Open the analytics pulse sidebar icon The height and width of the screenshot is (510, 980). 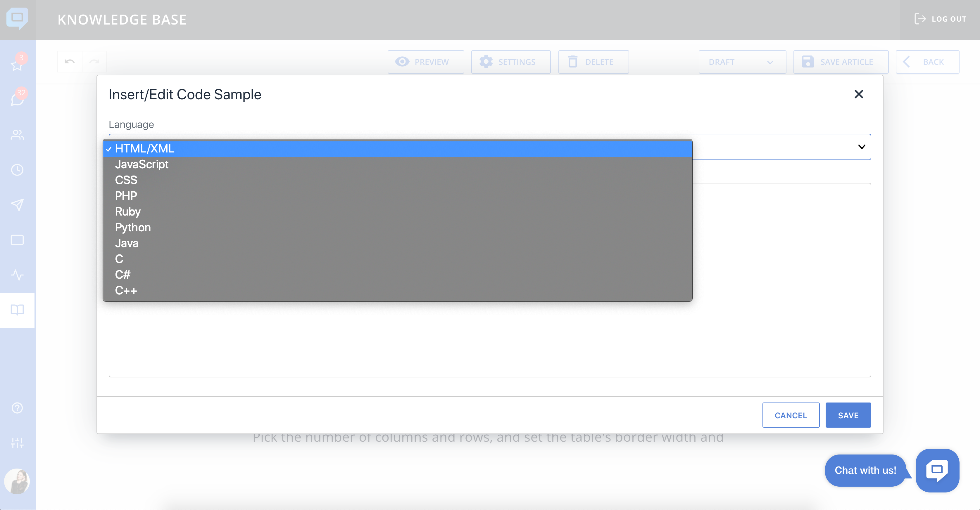17,275
